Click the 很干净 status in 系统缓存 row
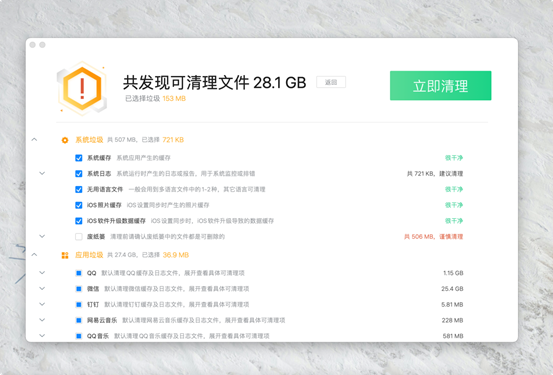Screen dimensions: 553x375 [x=454, y=158]
